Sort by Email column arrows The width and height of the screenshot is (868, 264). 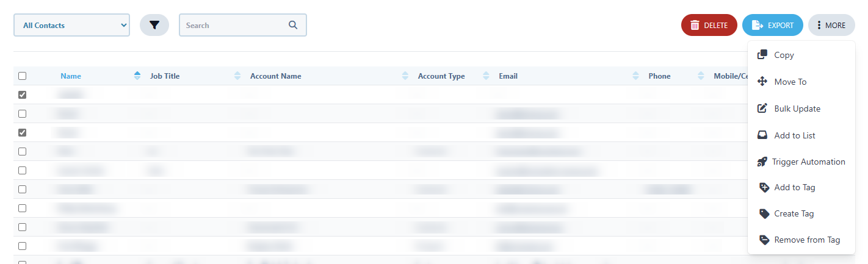[636, 76]
